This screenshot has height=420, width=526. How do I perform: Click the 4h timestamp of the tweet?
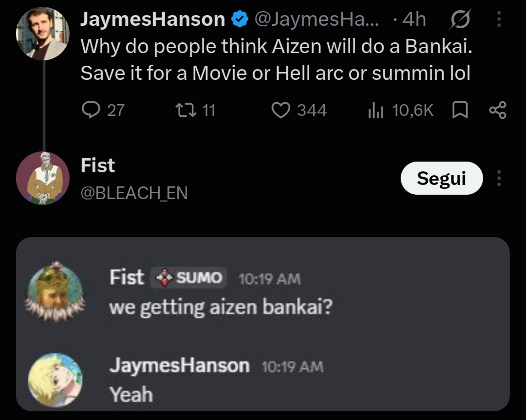coord(414,19)
